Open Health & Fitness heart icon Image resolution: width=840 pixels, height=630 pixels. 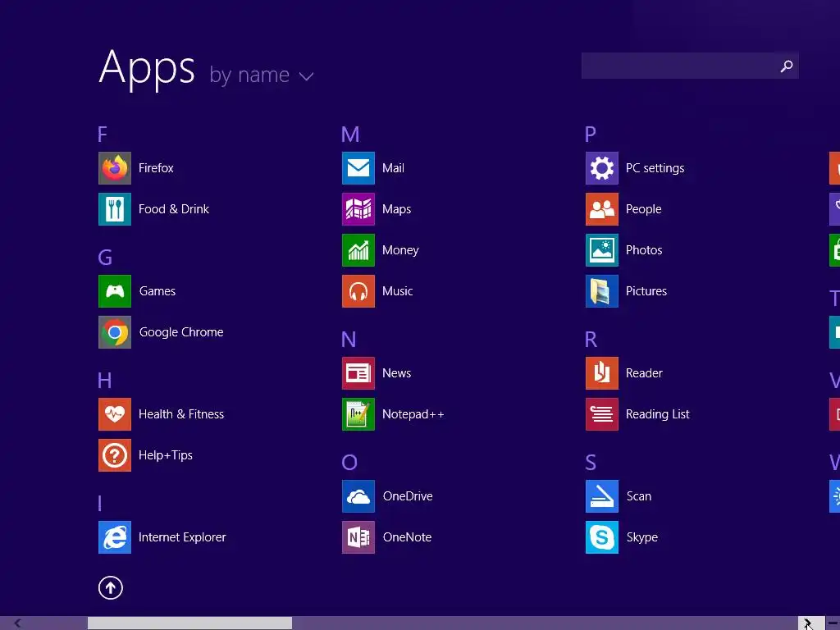(x=115, y=414)
